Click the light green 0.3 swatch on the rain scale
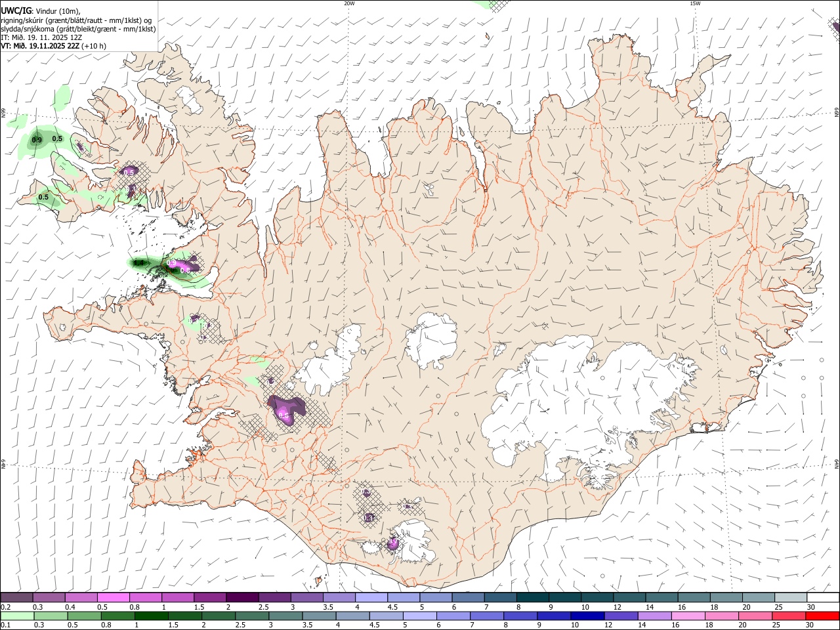The image size is (840, 630). coord(51,616)
